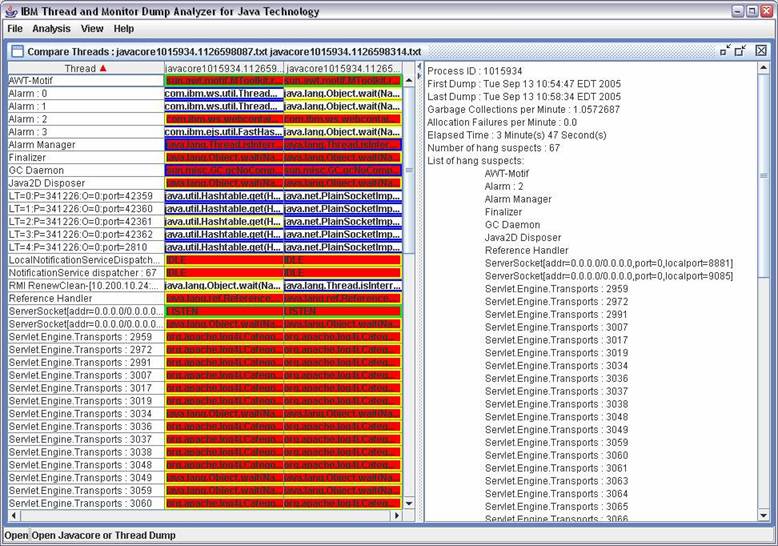The image size is (778, 546).
Task: Click the status bar Open Javacore message
Action: [x=104, y=536]
